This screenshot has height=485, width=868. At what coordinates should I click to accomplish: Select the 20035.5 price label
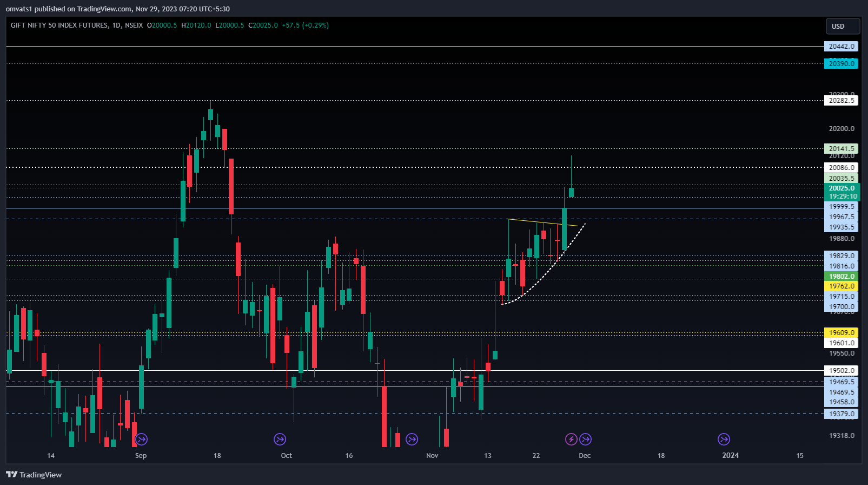841,179
